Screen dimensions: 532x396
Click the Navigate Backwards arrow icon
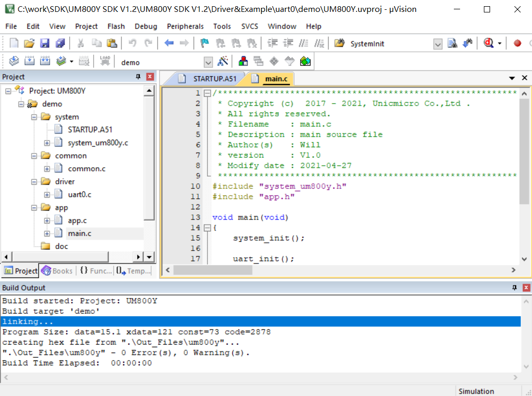tap(169, 43)
